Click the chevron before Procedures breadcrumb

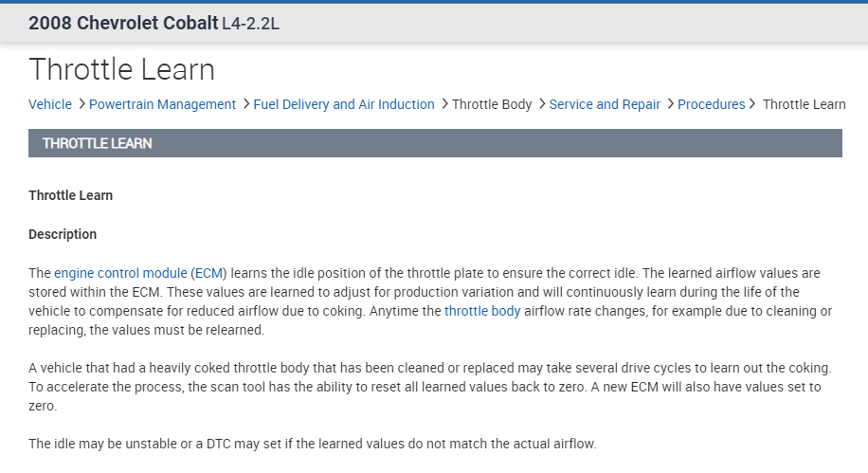670,104
